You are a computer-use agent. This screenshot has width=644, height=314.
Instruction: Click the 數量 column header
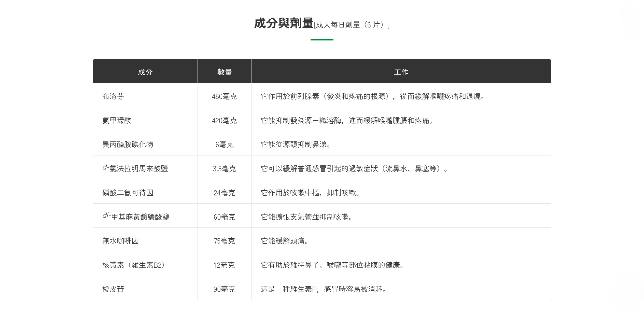[224, 72]
